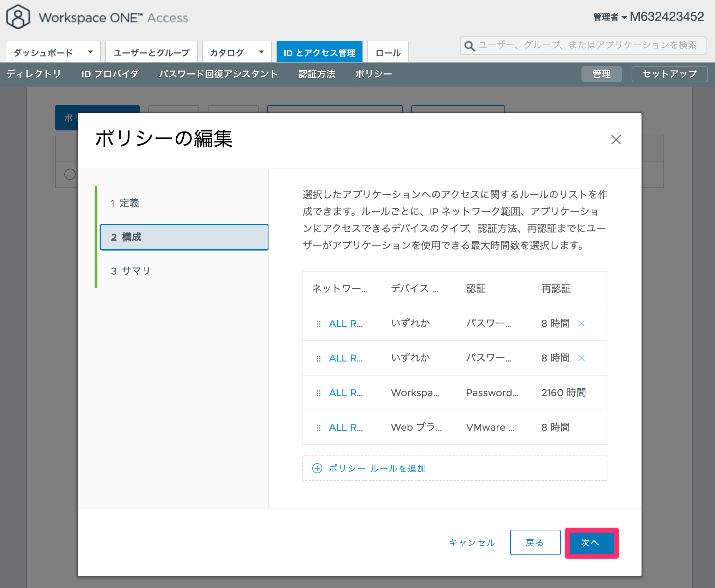Click the 次へ button
Screen dimensions: 715x588
pyautogui.click(x=591, y=542)
